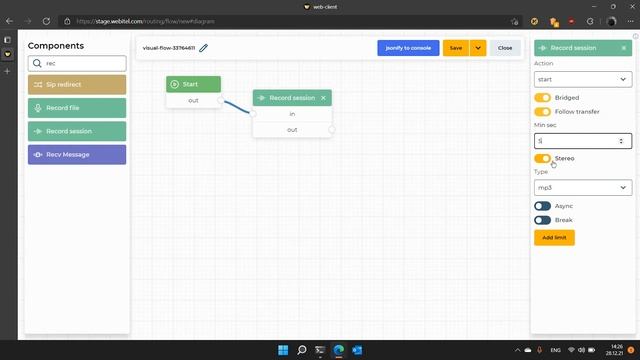Open the taskbar clock and date
Image resolution: width=640 pixels, height=360 pixels.
click(x=614, y=350)
